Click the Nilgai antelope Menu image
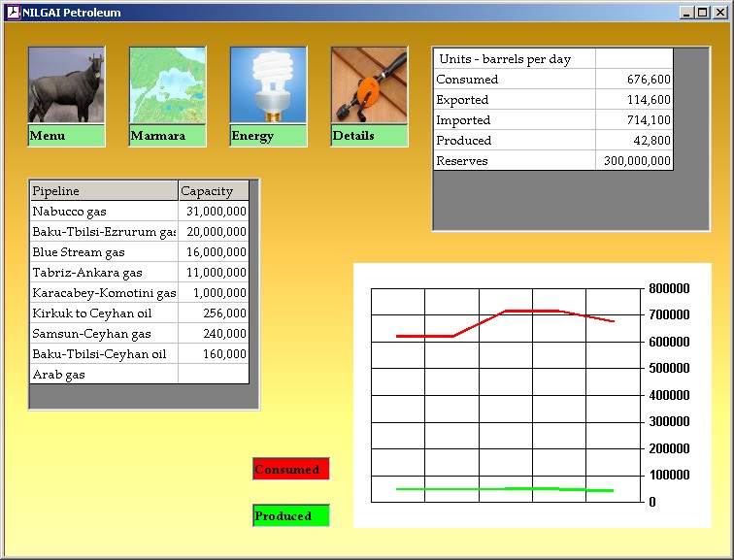734x560 pixels. [66, 85]
